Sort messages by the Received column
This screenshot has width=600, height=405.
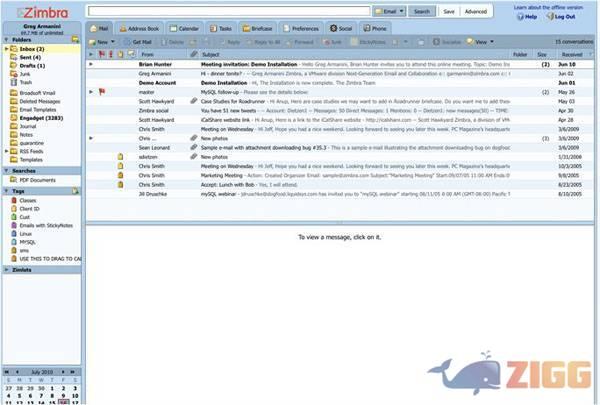point(574,54)
